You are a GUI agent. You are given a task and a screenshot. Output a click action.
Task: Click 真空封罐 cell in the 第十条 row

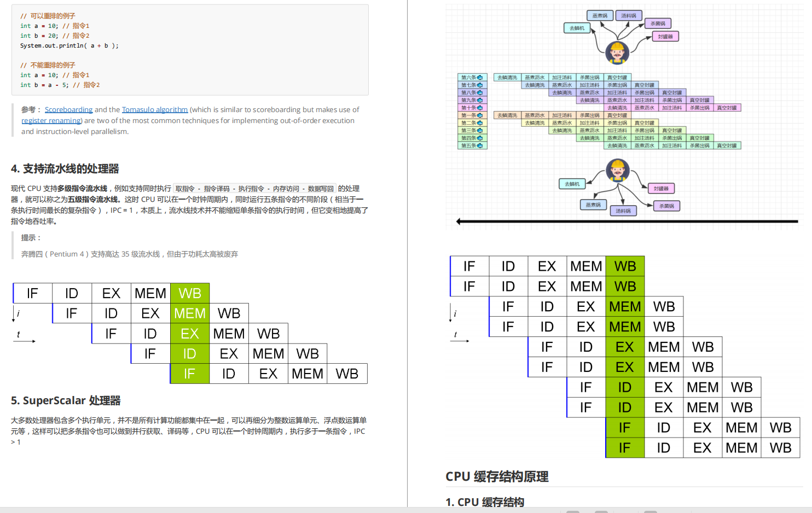pos(727,108)
